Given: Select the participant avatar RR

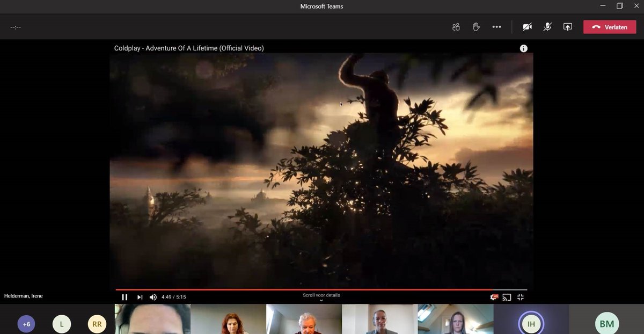Looking at the screenshot, I should (97, 324).
